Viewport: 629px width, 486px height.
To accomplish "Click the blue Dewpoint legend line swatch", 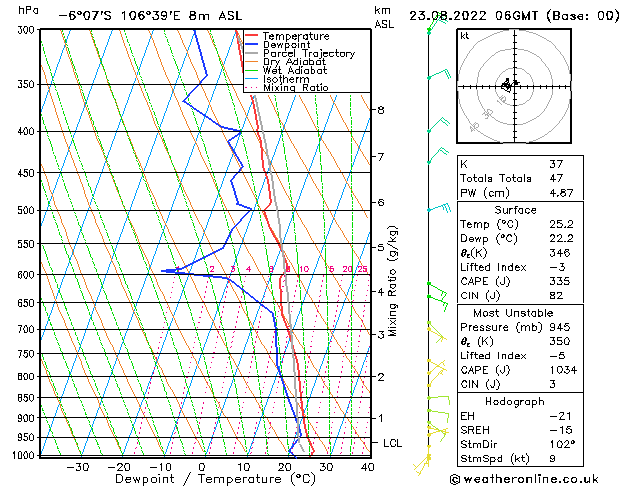I will [252, 44].
